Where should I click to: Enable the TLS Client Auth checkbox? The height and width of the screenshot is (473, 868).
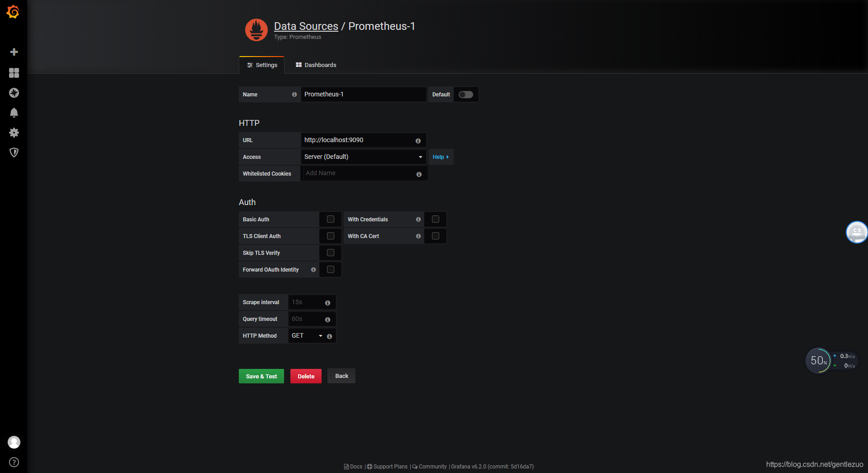tap(331, 236)
